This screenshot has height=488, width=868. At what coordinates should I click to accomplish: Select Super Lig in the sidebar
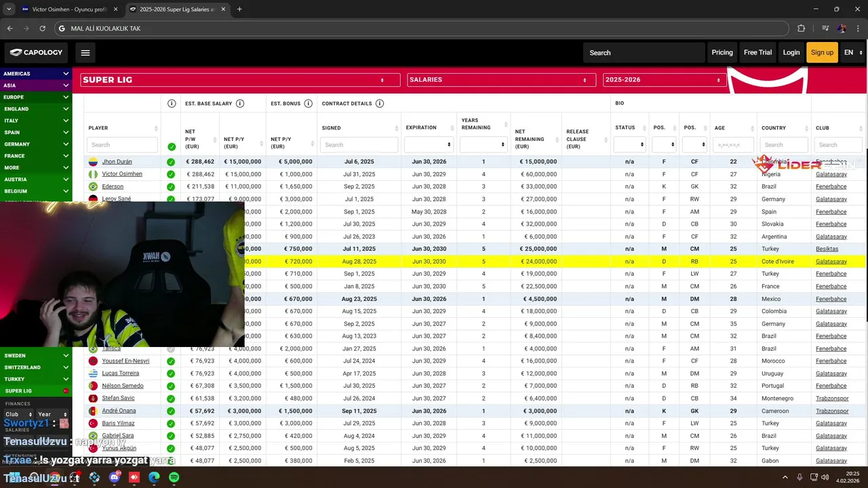pyautogui.click(x=36, y=391)
